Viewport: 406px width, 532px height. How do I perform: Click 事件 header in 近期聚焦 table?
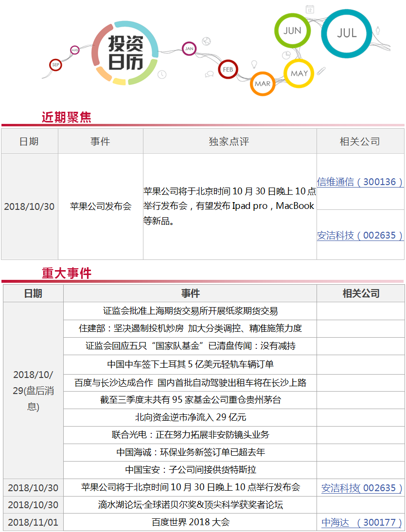pos(101,141)
